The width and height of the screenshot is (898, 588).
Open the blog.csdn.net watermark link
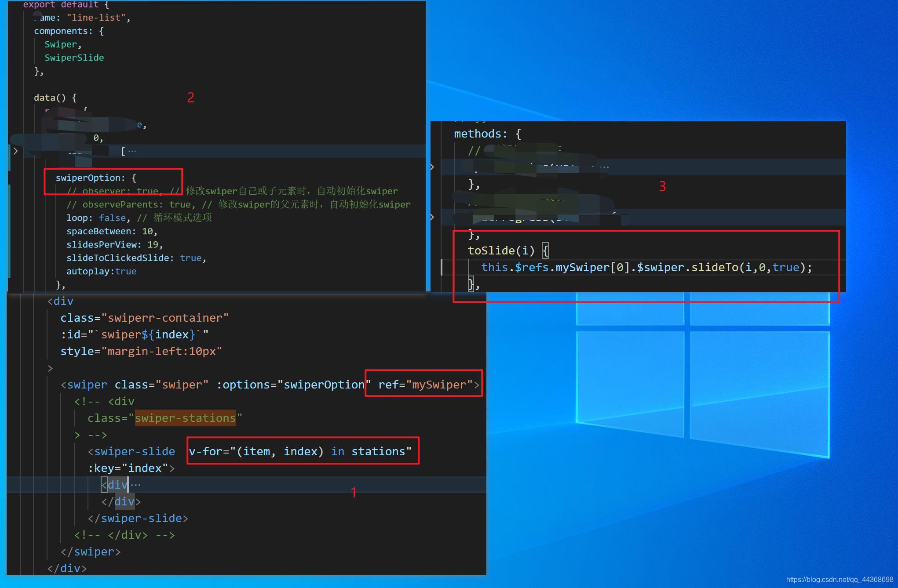click(839, 580)
